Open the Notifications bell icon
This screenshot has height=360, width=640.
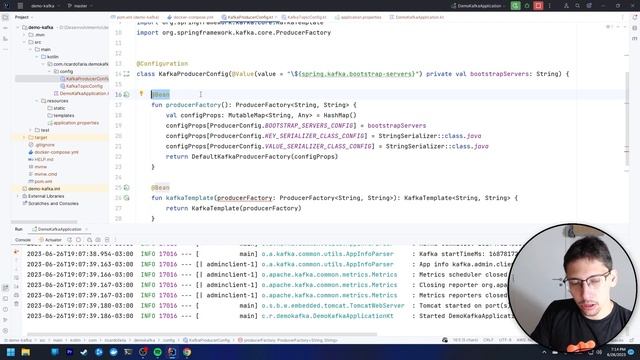point(635,18)
